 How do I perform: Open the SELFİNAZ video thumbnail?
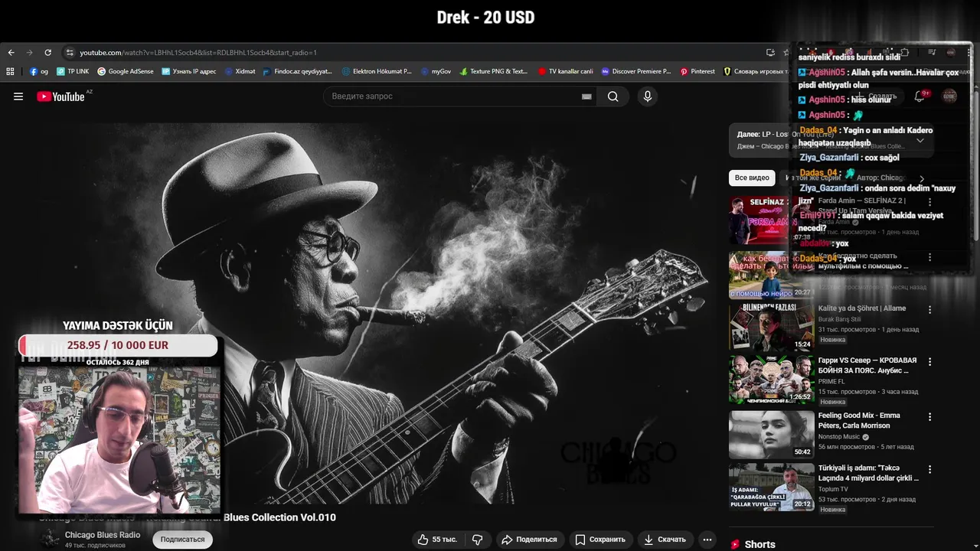click(x=771, y=220)
